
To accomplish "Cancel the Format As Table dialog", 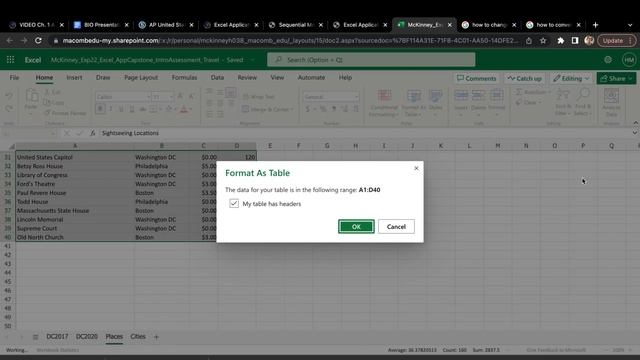I will point(396,227).
